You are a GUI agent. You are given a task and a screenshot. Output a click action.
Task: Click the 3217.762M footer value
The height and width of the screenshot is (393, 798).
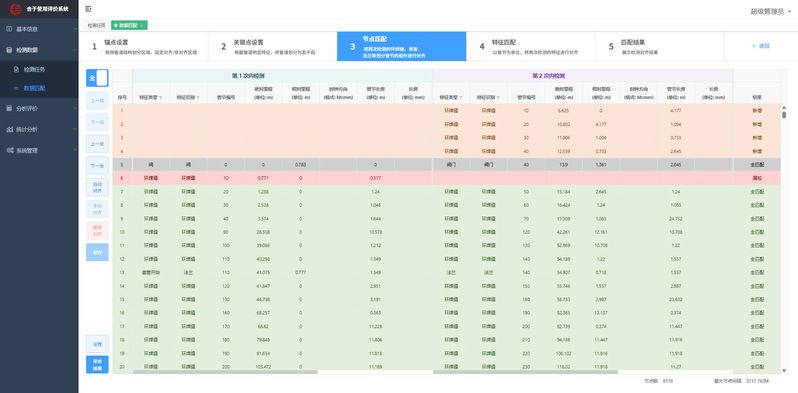click(x=757, y=381)
